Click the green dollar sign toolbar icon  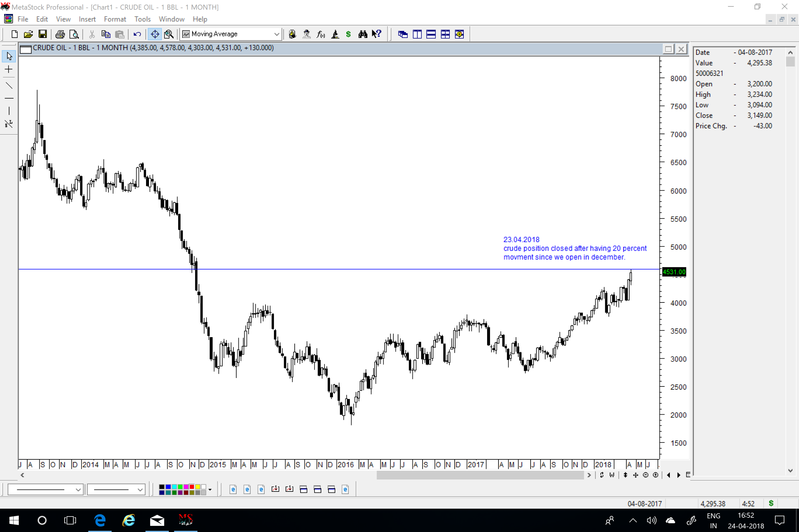(348, 34)
